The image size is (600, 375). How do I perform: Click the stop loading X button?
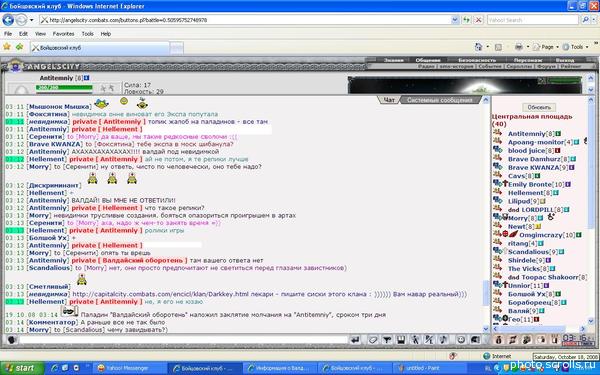click(478, 20)
